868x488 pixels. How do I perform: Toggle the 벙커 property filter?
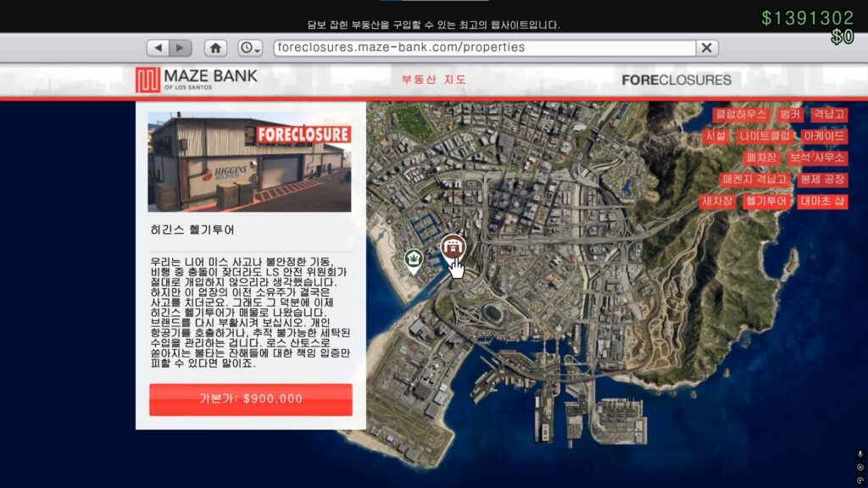point(790,114)
